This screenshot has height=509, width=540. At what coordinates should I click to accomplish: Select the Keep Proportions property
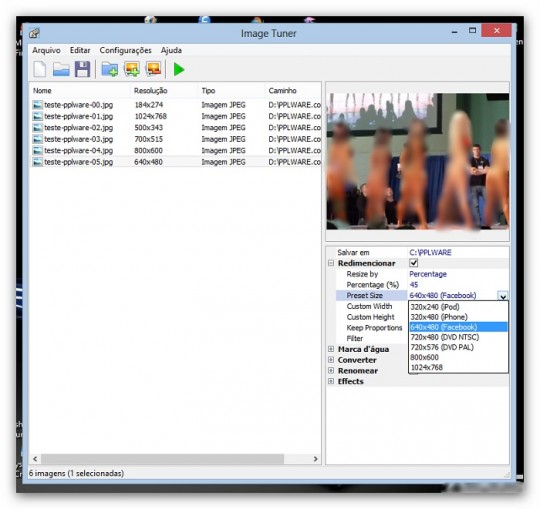click(x=374, y=328)
